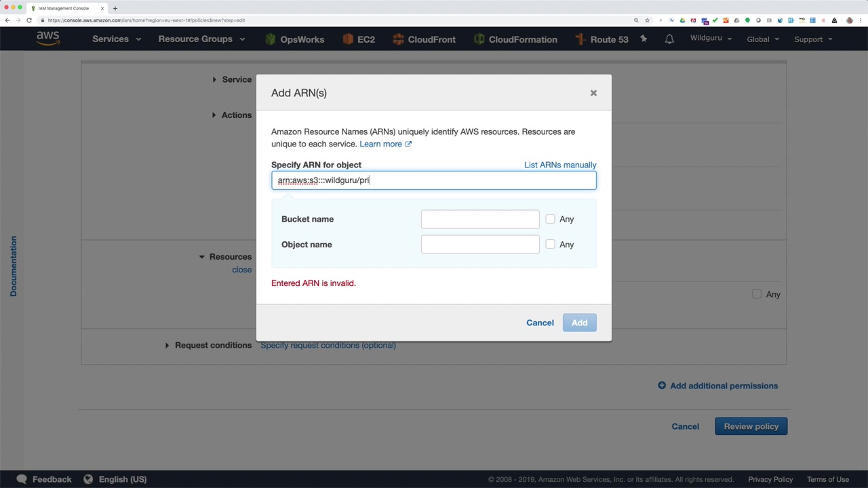Screen dimensions: 868x488
Task: Expand the Resource Groups dropdown
Action: [201, 39]
